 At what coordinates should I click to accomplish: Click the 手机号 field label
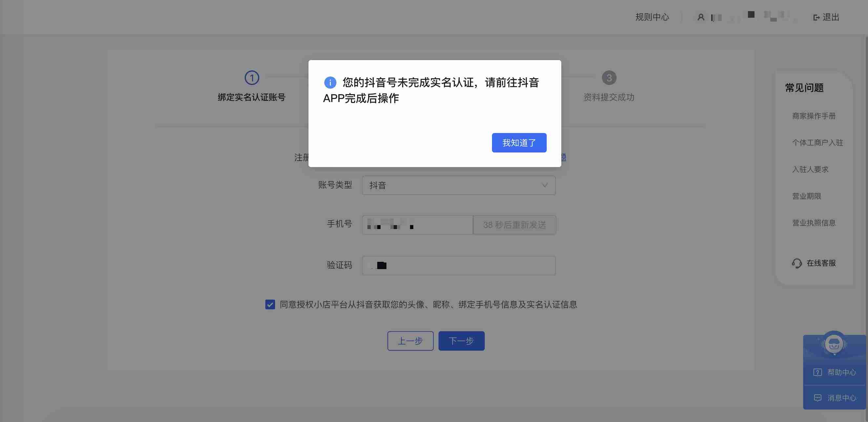click(x=339, y=224)
